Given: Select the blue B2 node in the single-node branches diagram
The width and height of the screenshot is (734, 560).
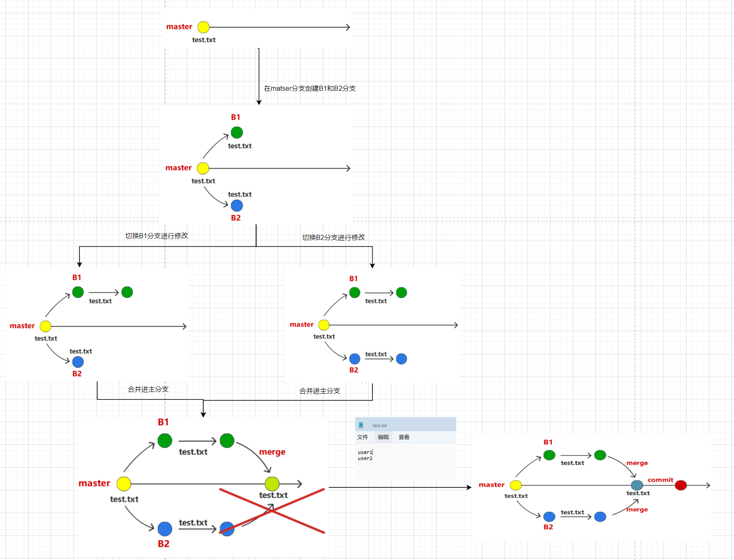Looking at the screenshot, I should [x=237, y=205].
